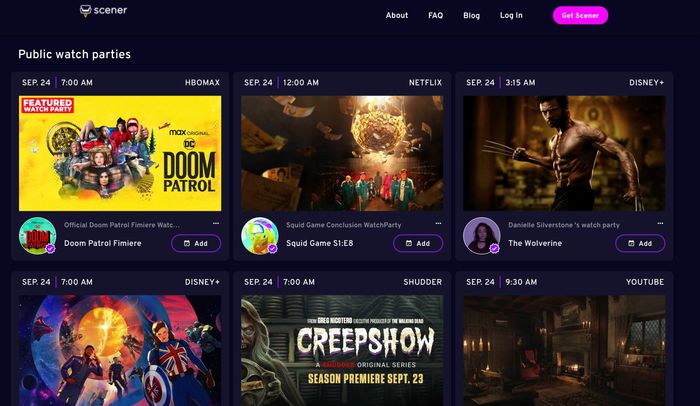The height and width of the screenshot is (406, 700).
Task: Click the NETFLIX service label
Action: point(425,83)
